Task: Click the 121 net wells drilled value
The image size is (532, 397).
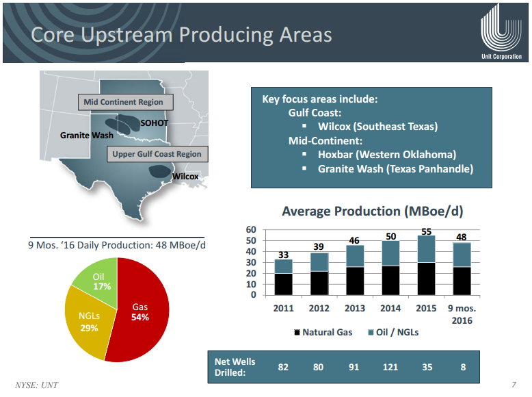Action: 390,367
